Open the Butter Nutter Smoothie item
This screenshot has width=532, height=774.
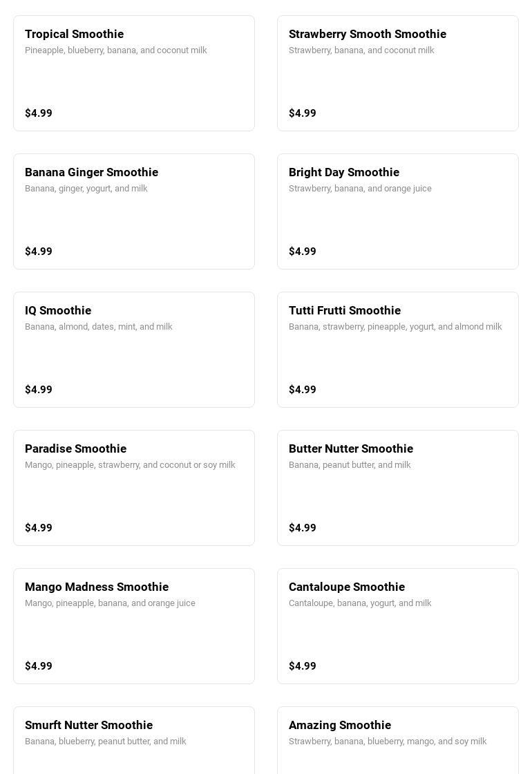[x=397, y=488]
